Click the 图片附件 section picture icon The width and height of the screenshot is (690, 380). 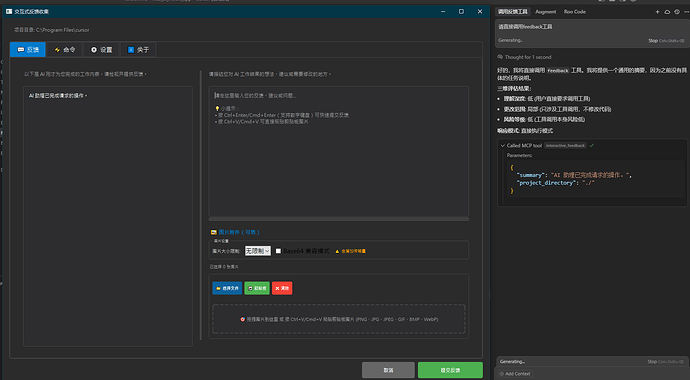click(213, 232)
